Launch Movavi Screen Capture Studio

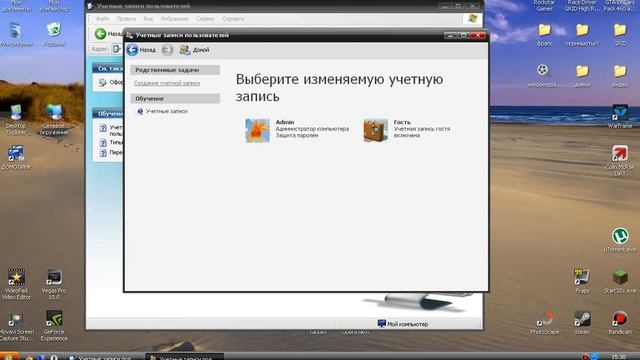pyautogui.click(x=16, y=319)
